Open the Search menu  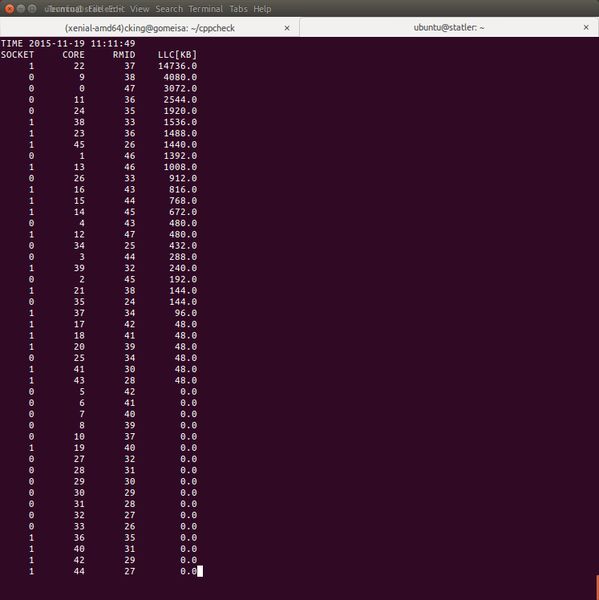169,9
